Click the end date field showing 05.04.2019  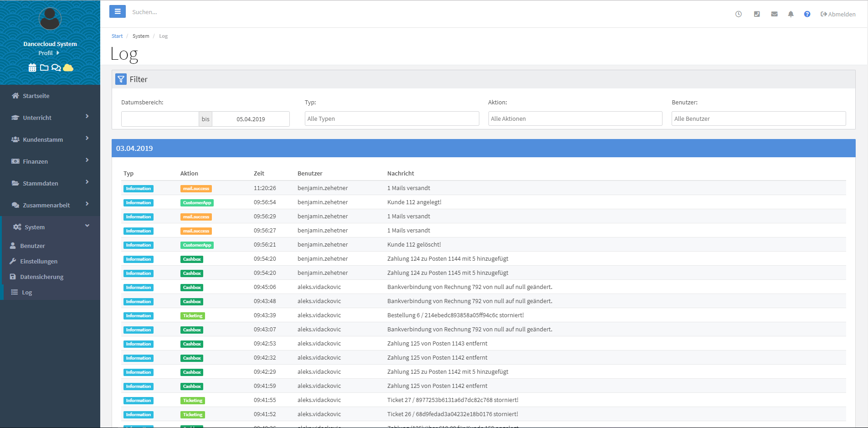pyautogui.click(x=251, y=119)
